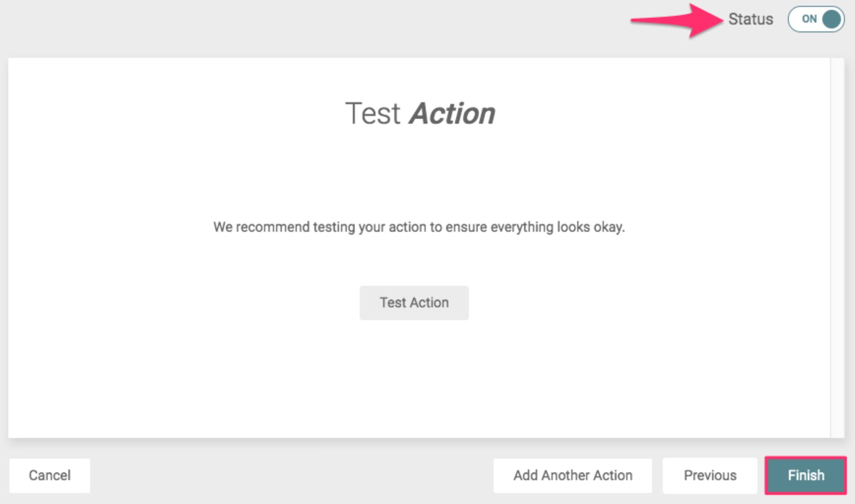The image size is (855, 504).
Task: Add one more action to the workflow
Action: pos(572,475)
